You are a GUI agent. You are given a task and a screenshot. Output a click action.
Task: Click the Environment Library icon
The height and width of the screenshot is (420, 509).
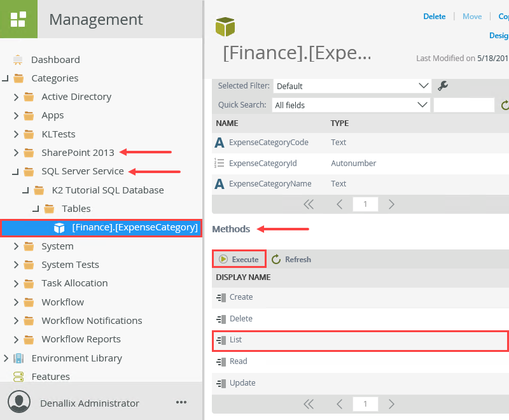pyautogui.click(x=18, y=358)
